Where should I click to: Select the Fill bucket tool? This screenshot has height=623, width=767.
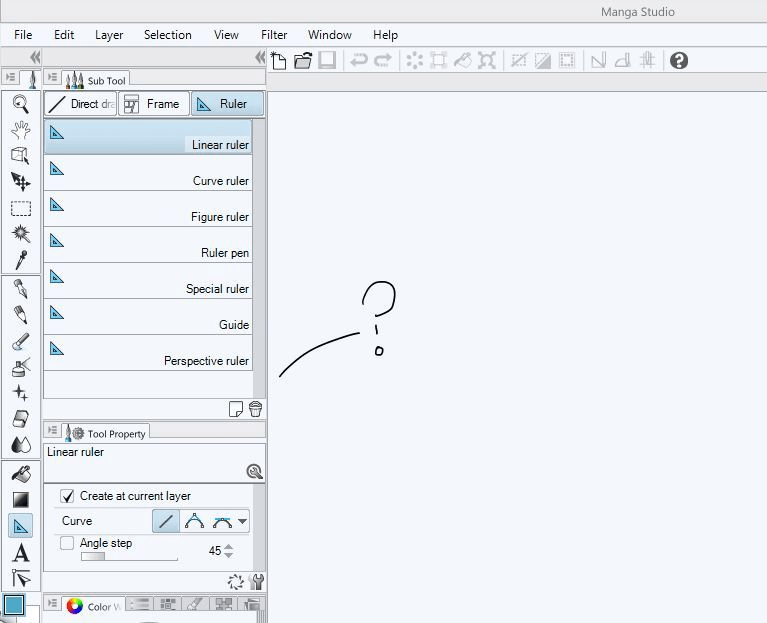(21, 473)
